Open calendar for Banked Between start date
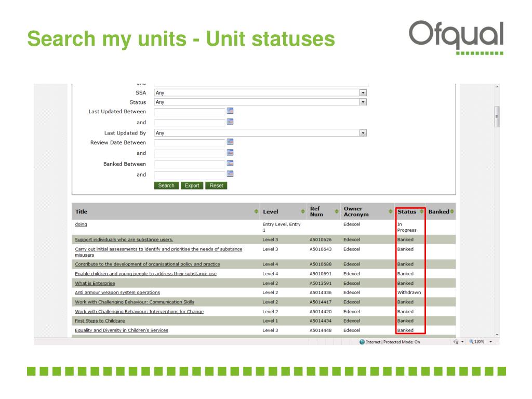 230,164
